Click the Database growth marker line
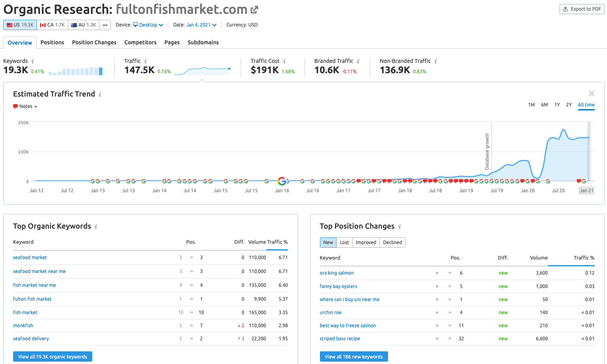The image size is (607, 364). click(491, 150)
